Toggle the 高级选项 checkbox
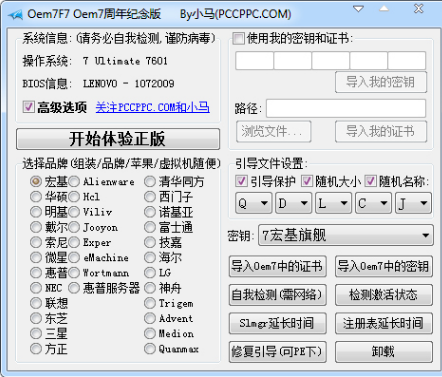 pyautogui.click(x=29, y=107)
